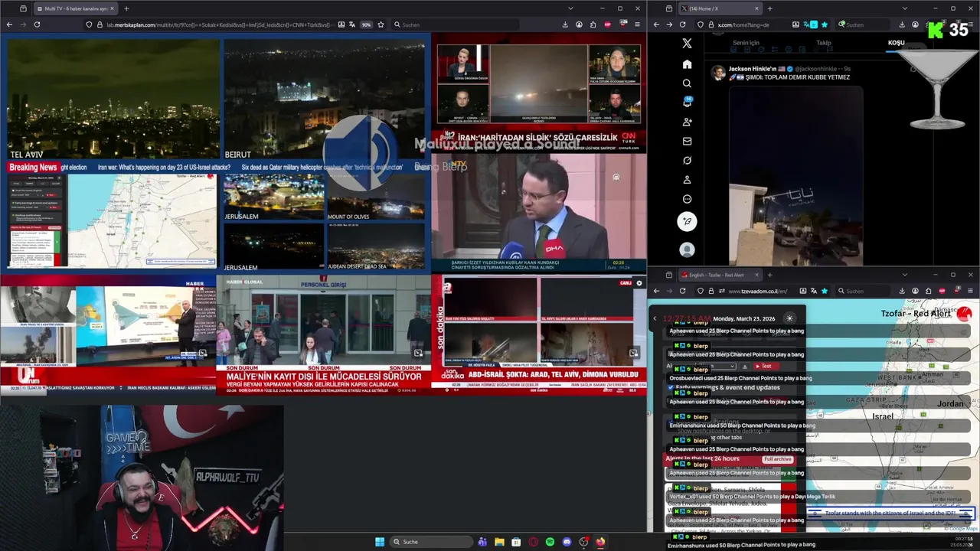This screenshot has height=551, width=980.
Task: Play the video in Jackson Hinkle's post
Action: [795, 175]
